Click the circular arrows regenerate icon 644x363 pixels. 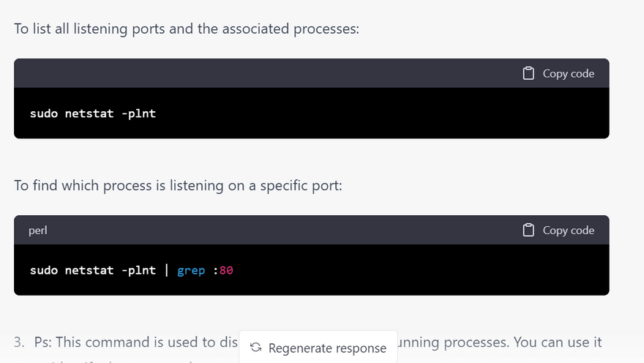255,348
